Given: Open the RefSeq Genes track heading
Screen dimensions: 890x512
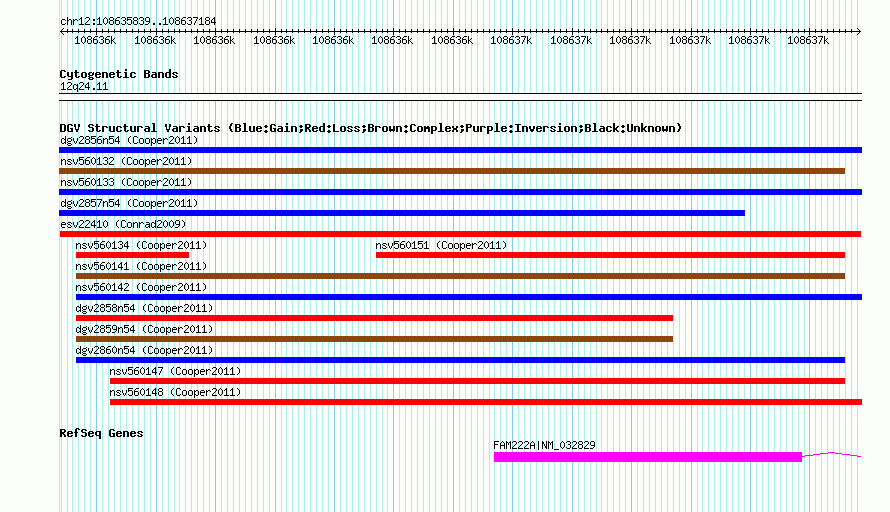Looking at the screenshot, I should click(101, 433).
